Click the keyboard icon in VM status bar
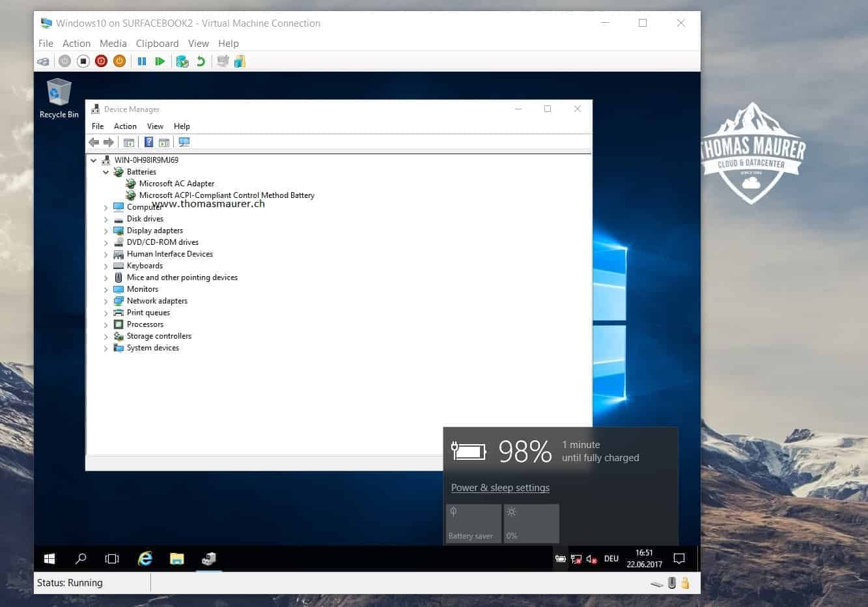This screenshot has width=868, height=607. click(x=657, y=584)
